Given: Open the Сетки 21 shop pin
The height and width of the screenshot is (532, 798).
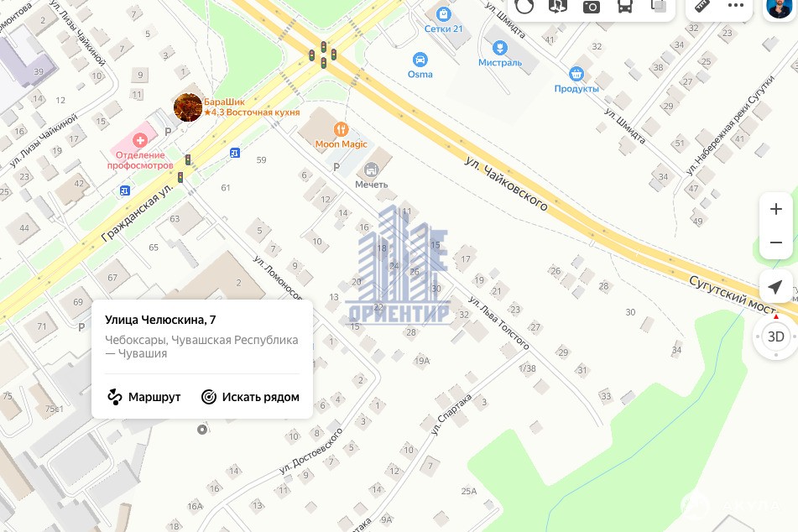Looking at the screenshot, I should coord(444,14).
